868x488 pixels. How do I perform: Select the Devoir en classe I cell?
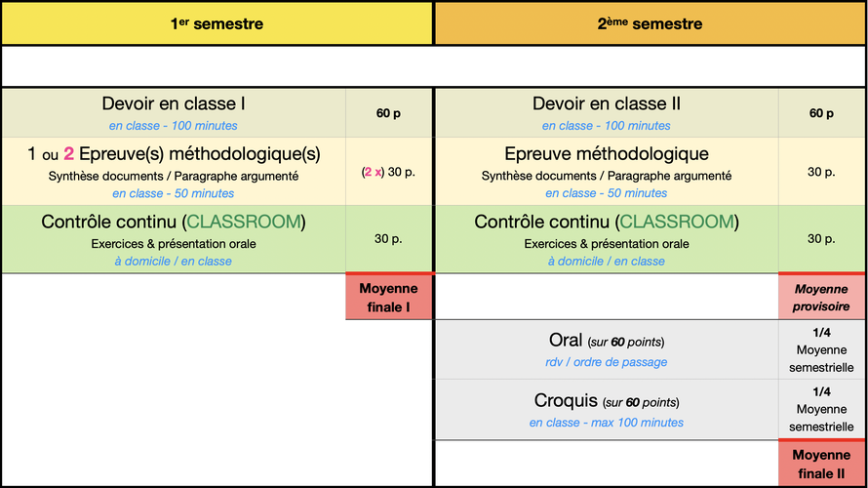tap(174, 113)
